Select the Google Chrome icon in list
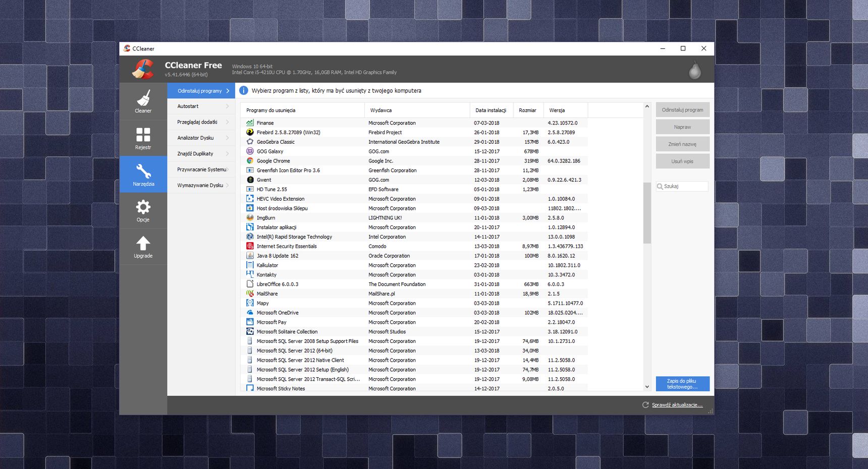 click(x=250, y=161)
